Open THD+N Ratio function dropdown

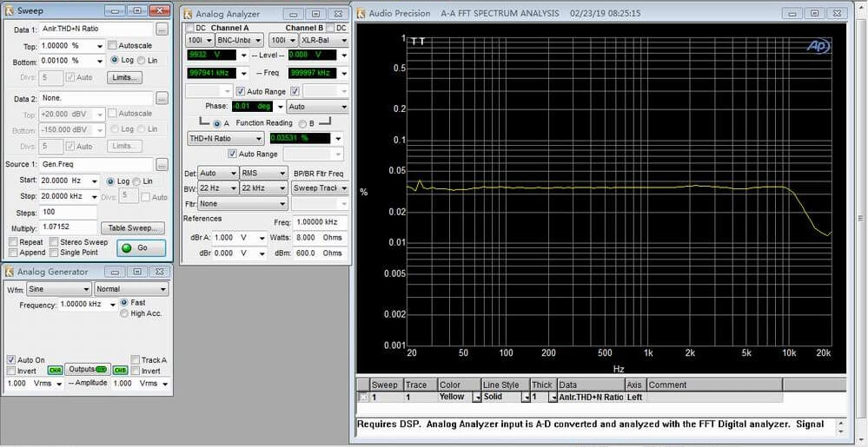226,138
